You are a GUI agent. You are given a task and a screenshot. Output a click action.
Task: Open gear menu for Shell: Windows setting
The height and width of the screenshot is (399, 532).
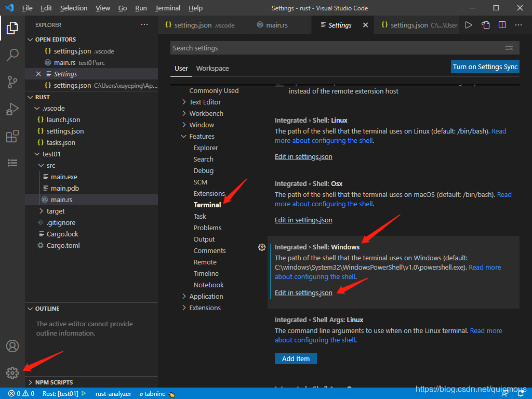pos(262,247)
